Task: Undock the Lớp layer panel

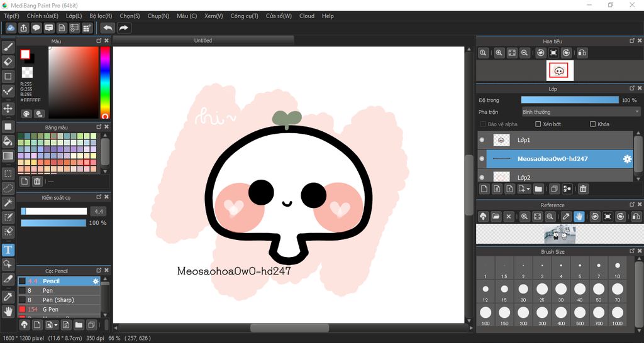Action: click(632, 88)
